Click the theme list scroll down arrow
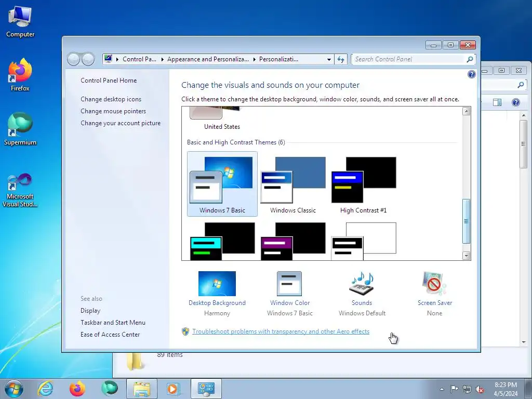532x399 pixels. click(467, 256)
